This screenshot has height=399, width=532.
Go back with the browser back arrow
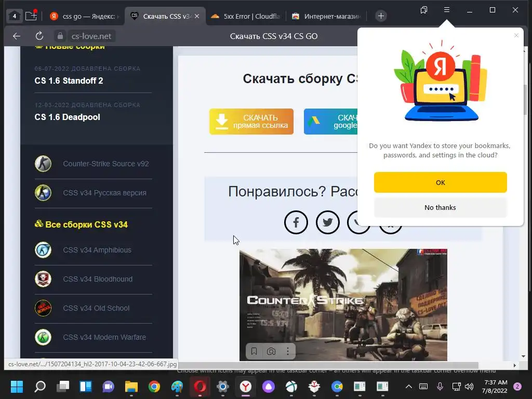(x=16, y=36)
